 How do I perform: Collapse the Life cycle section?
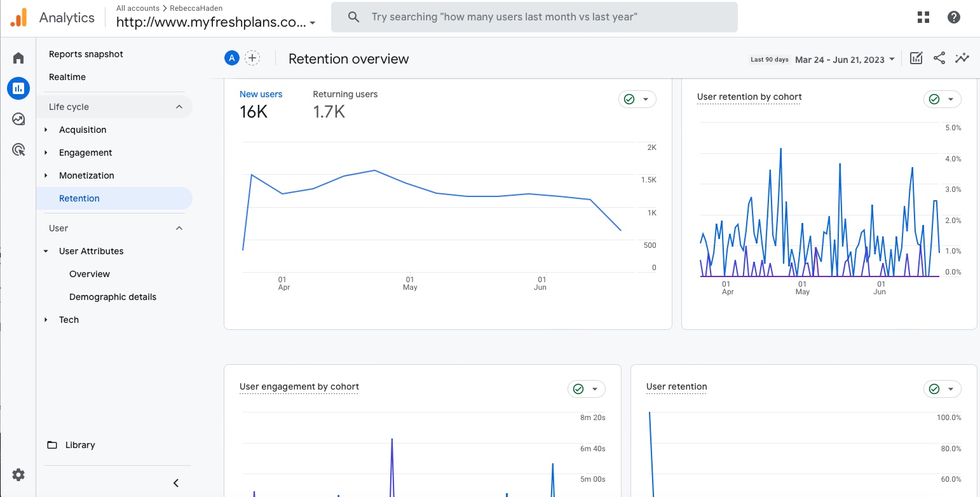click(179, 106)
